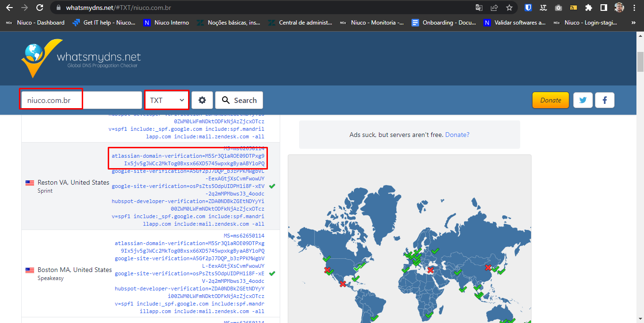Open the Validar softwares a... bookmark

coord(515,22)
